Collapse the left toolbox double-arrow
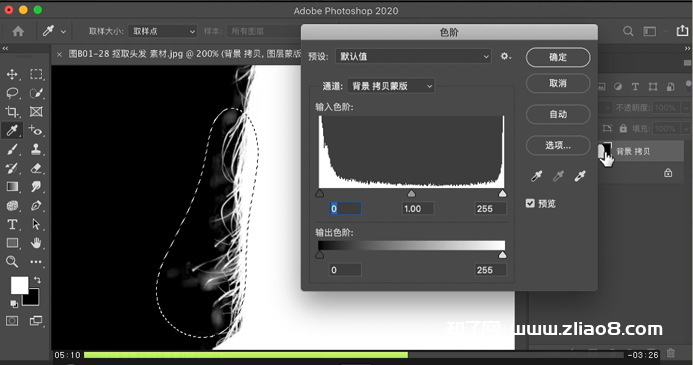 tap(5, 48)
